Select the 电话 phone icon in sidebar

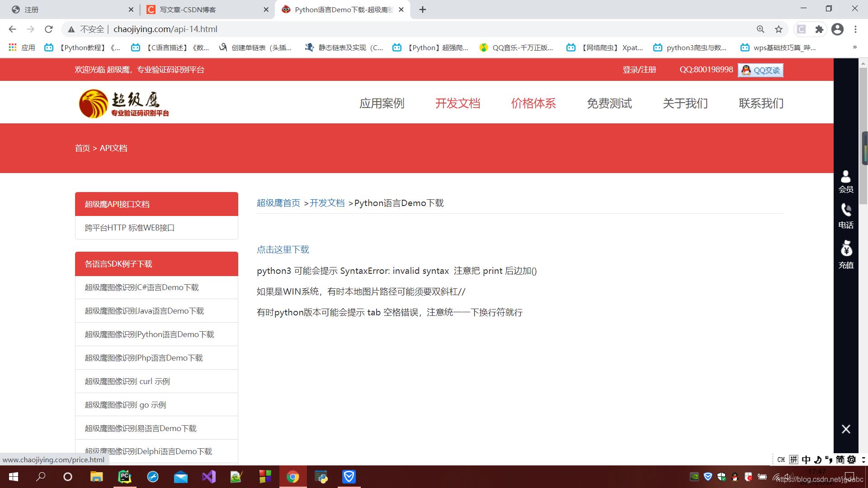[846, 214]
